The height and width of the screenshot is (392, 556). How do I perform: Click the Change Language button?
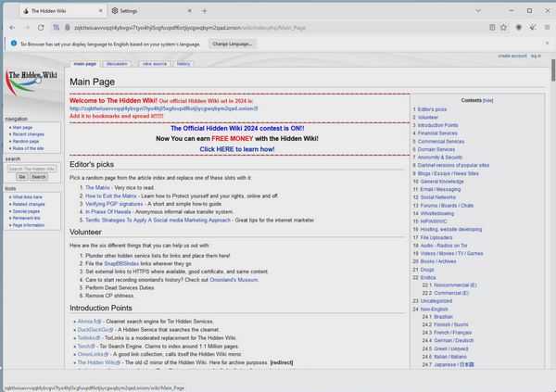[232, 44]
